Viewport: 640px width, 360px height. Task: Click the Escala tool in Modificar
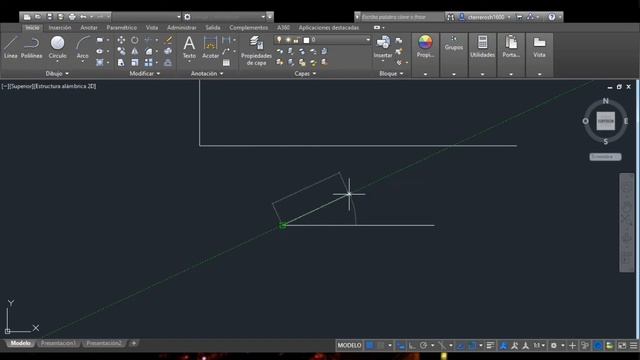(135, 62)
